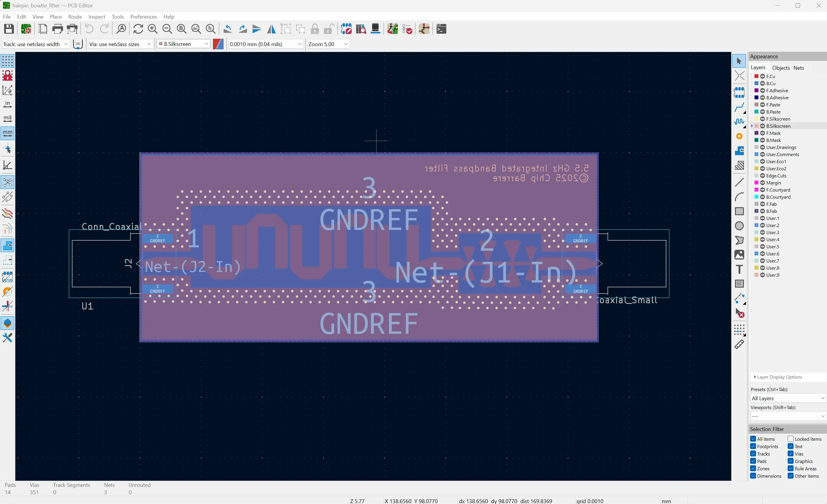Open the Route menu

75,17
